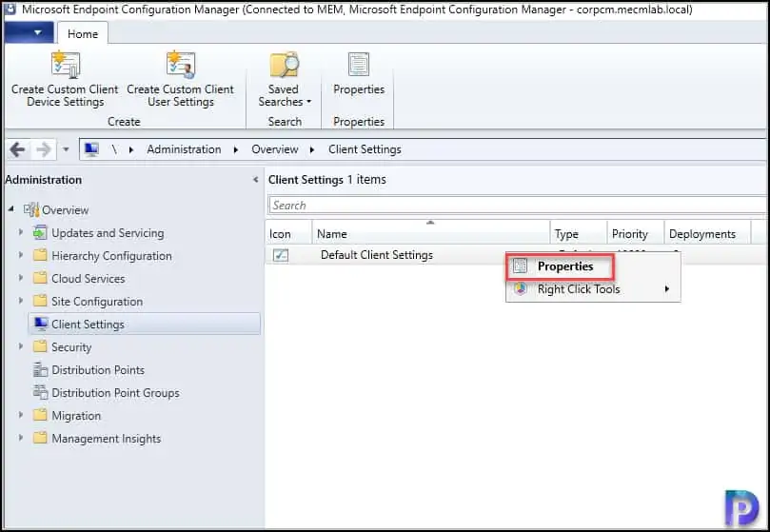Sort by the Priority column header

pos(636,234)
